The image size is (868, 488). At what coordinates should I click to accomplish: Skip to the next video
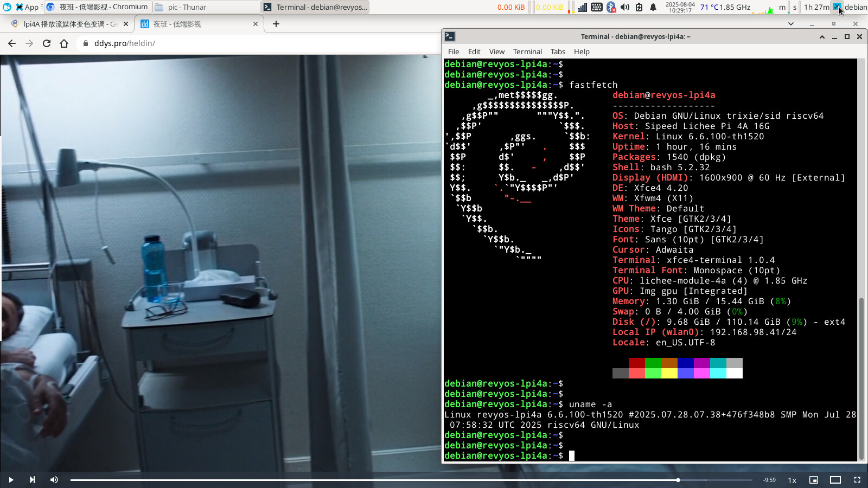[33, 480]
